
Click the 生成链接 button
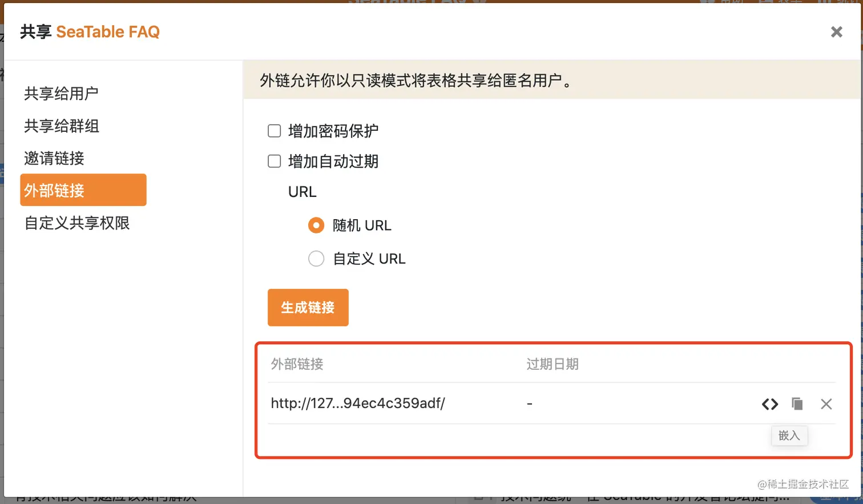click(308, 308)
